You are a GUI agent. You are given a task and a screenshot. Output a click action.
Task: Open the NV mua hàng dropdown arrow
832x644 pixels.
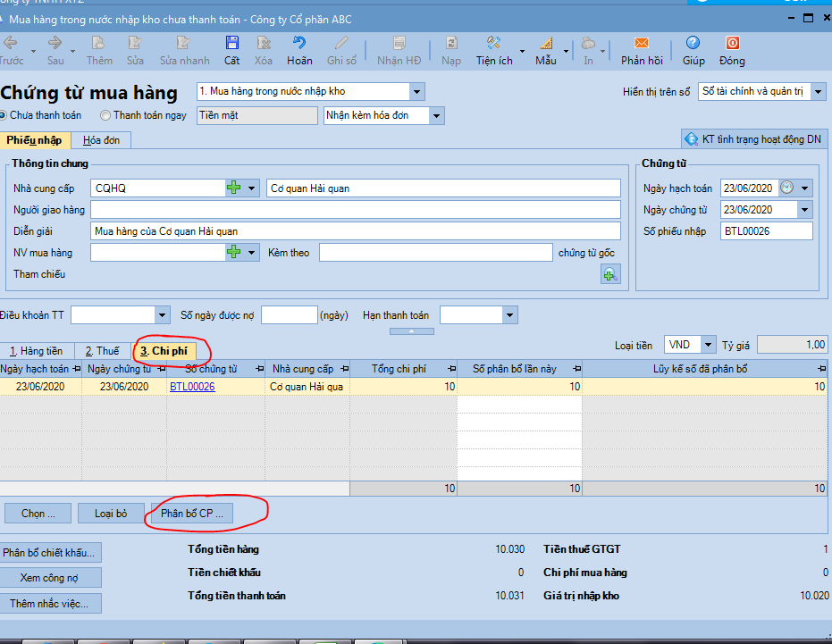pos(251,252)
